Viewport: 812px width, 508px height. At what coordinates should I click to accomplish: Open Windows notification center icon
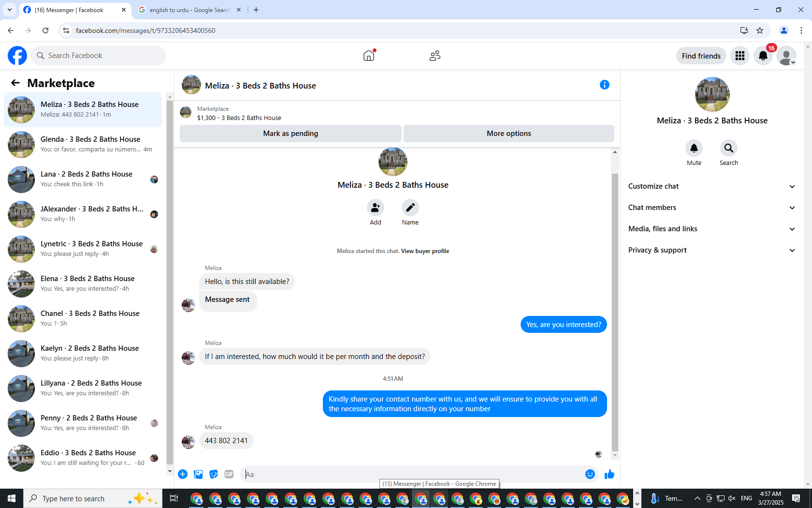pyautogui.click(x=796, y=498)
